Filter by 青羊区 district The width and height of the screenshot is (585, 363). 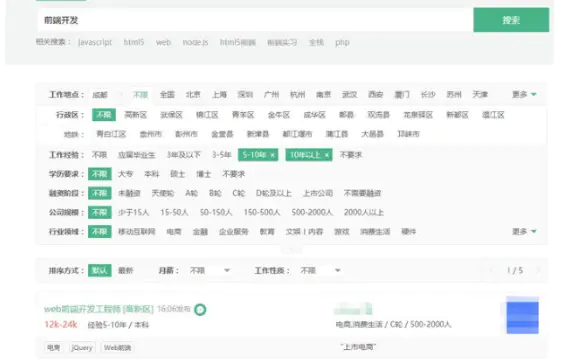(x=243, y=115)
